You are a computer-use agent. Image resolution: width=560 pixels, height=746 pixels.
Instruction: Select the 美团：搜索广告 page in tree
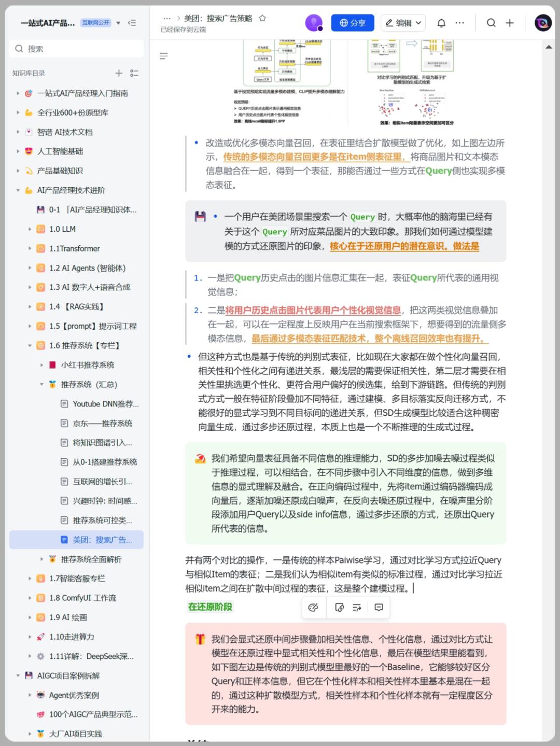[x=76, y=540]
